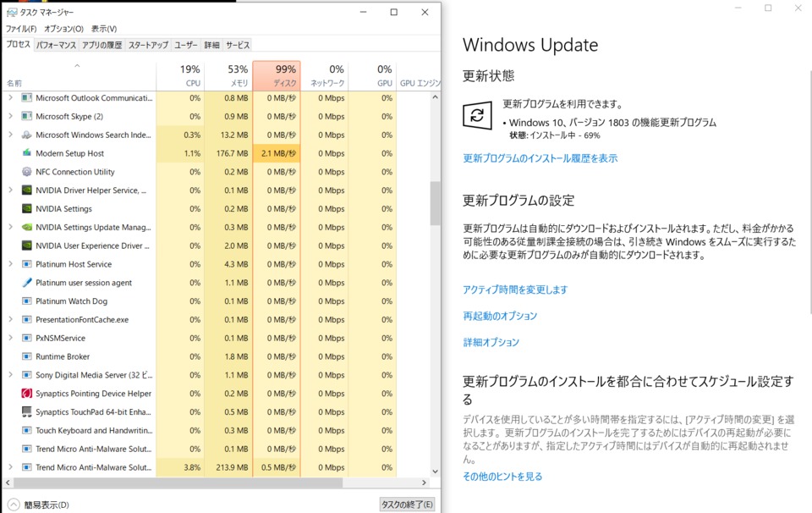The width and height of the screenshot is (812, 513).
Task: Open the オプション(O) menu
Action: click(x=63, y=29)
